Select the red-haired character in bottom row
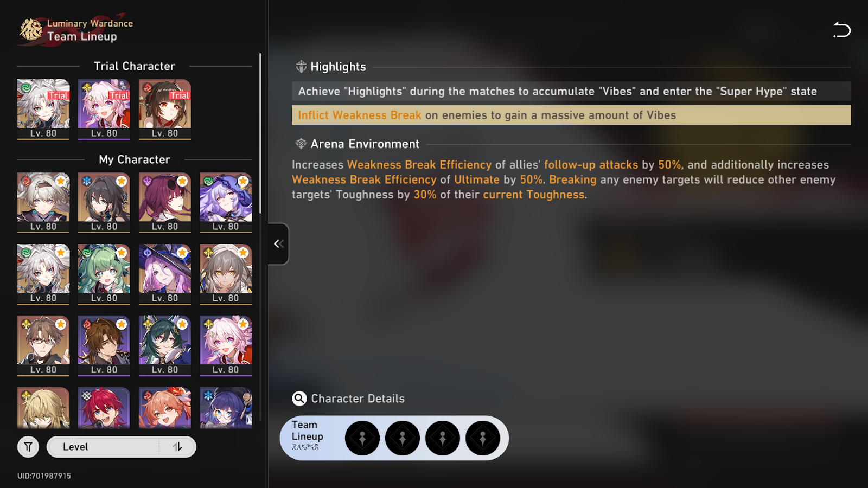The width and height of the screenshot is (868, 488). tap(104, 408)
